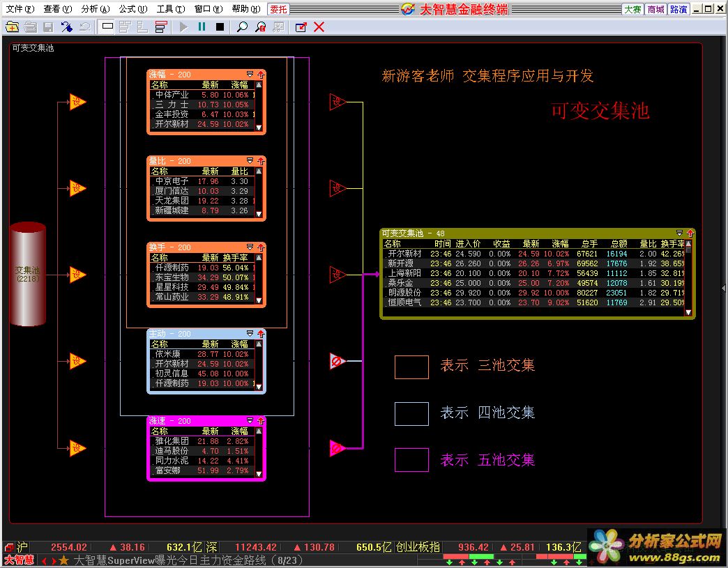Select 雅化集团 row in 涨速 panel
728x568 pixels.
(x=203, y=441)
